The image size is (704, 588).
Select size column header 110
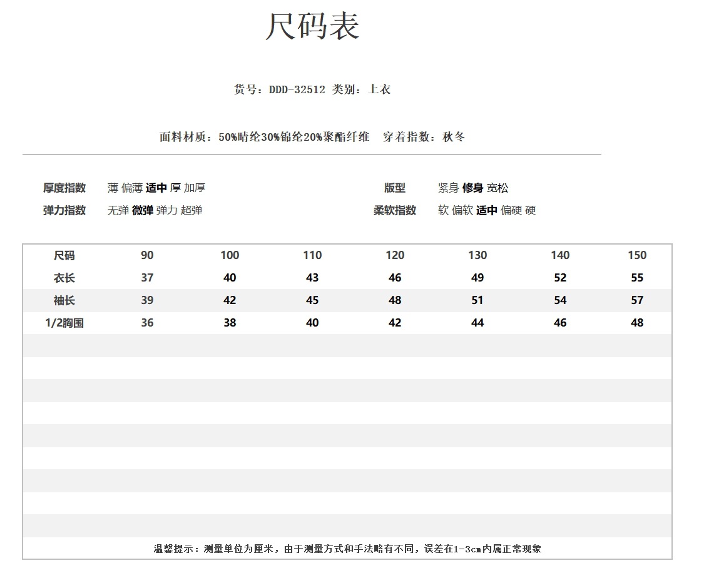312,255
